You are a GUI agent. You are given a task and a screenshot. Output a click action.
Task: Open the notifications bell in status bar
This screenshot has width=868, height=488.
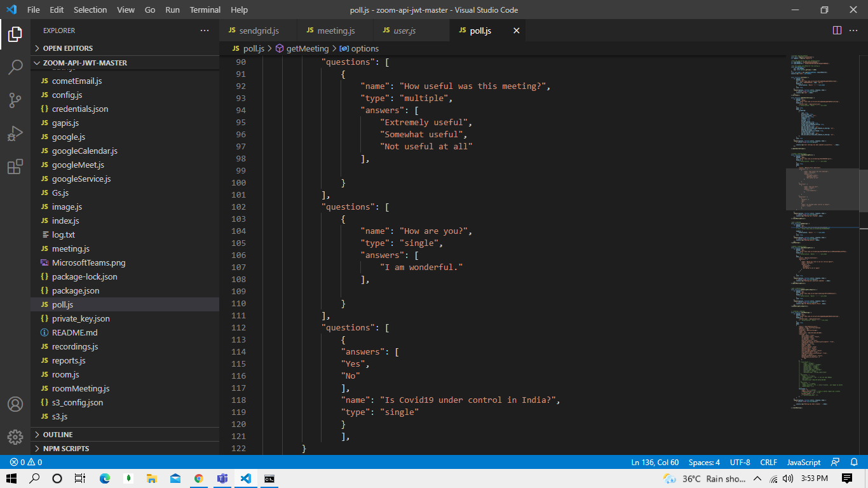point(855,463)
